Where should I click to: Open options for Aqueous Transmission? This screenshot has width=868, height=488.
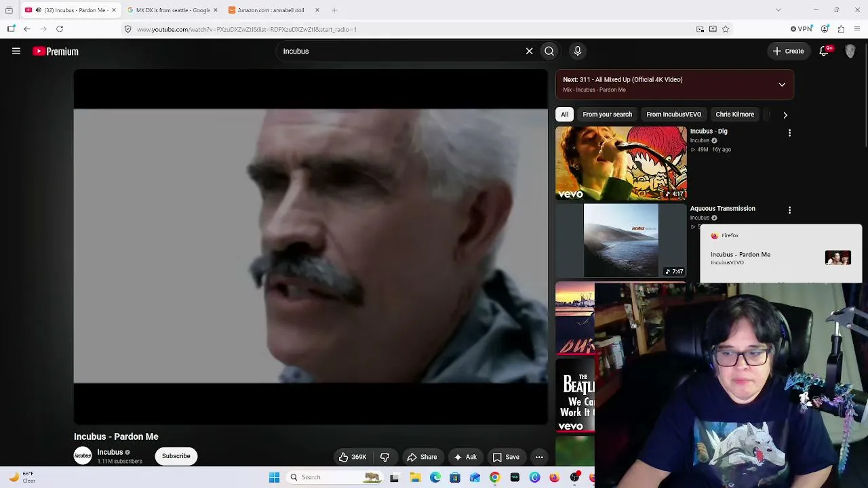pyautogui.click(x=789, y=210)
